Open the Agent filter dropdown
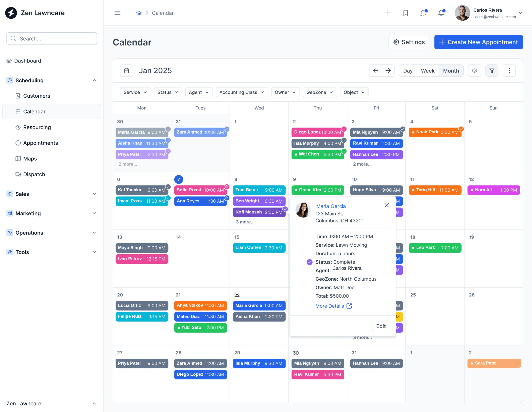Screen dimensions: 532x412 click(x=199, y=92)
